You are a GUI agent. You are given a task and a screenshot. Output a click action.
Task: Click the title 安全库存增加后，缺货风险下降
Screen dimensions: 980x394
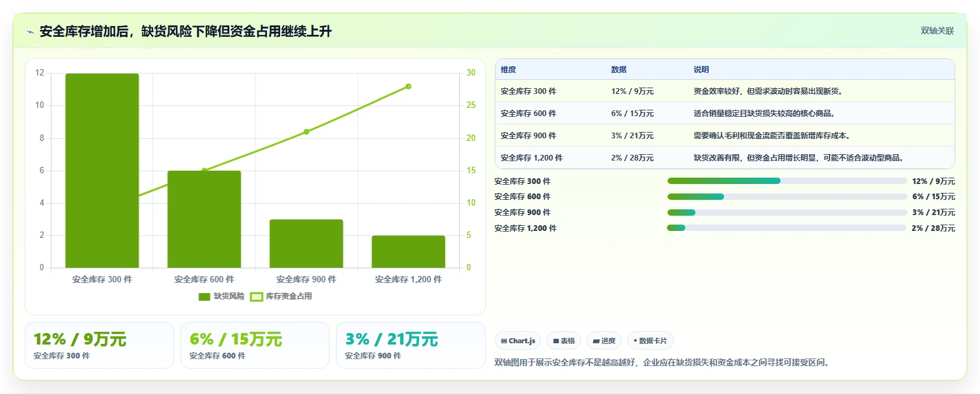185,32
